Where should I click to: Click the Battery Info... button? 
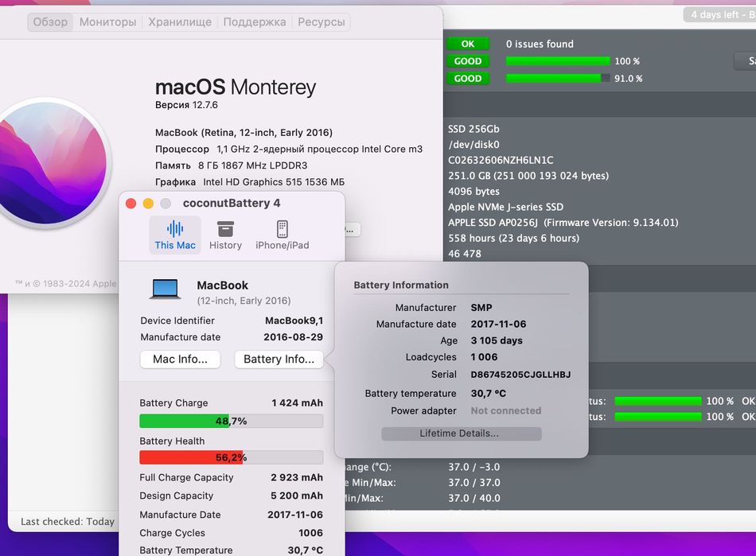(x=279, y=359)
